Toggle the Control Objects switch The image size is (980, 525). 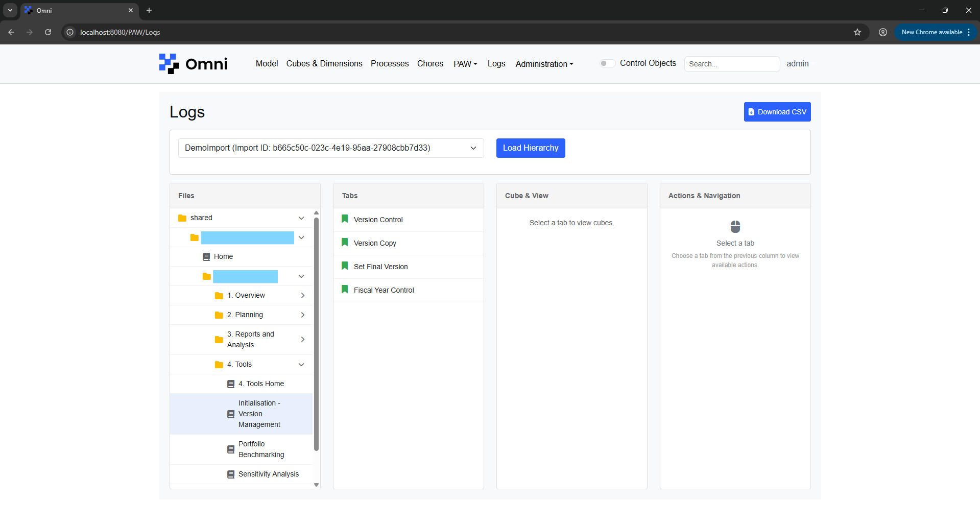pyautogui.click(x=607, y=63)
